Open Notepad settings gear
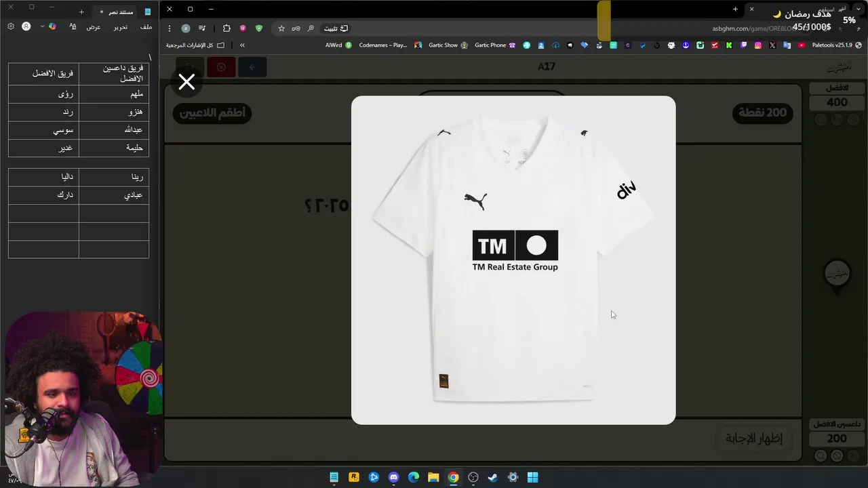868x488 pixels. click(x=11, y=26)
